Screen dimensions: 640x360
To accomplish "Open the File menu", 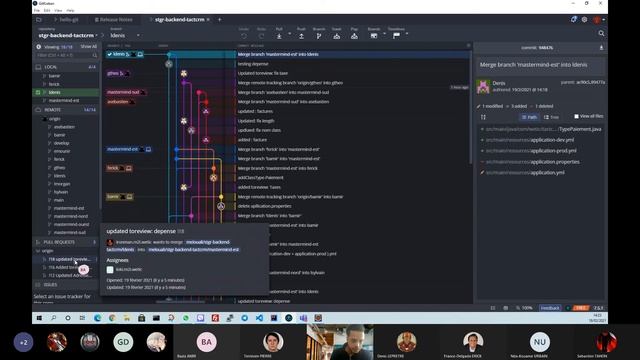I will click(x=37, y=10).
